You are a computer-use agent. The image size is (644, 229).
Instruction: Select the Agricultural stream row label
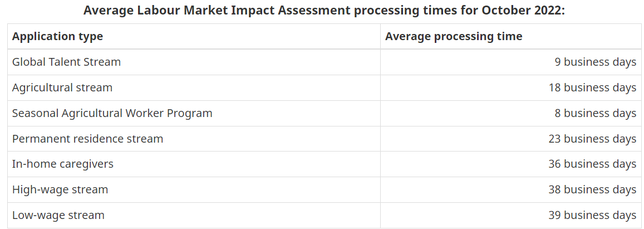coord(62,87)
